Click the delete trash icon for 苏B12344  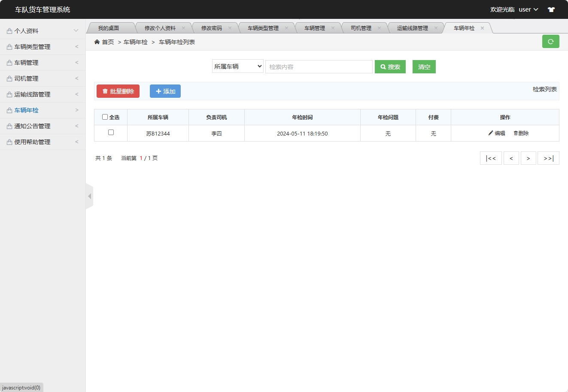coord(516,133)
